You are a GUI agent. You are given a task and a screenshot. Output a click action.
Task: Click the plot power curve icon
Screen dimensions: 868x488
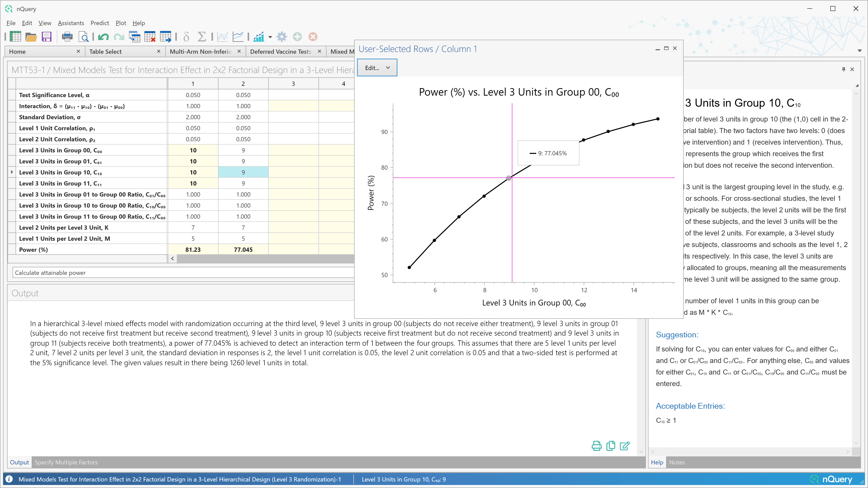pyautogui.click(x=238, y=36)
